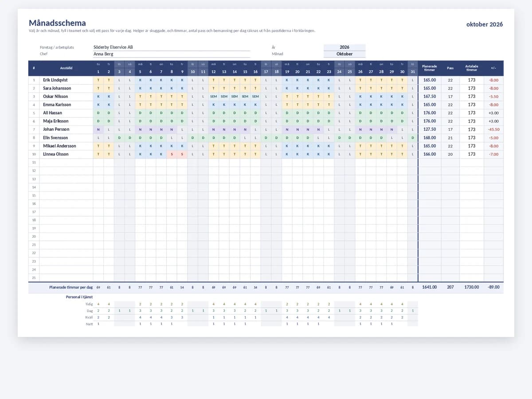The image size is (532, 399).
Task: Click the manager field Anna Berg
Action: coord(172,54)
